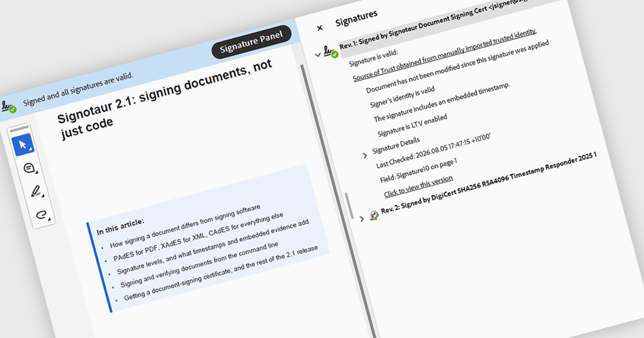The width and height of the screenshot is (644, 338).
Task: Click the Rev. 1 signature valid icon
Action: pos(331,52)
